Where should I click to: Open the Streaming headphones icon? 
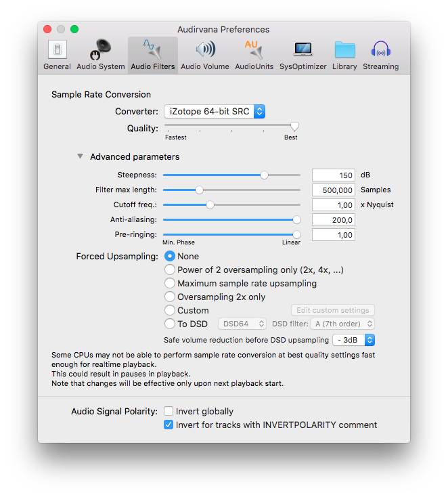point(380,49)
